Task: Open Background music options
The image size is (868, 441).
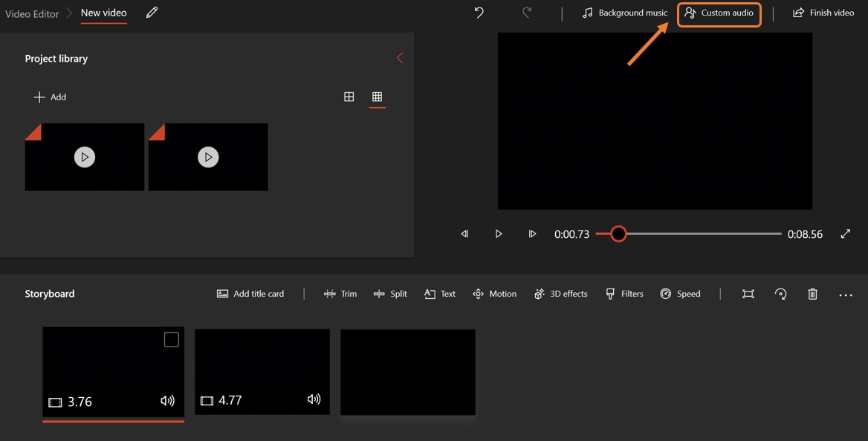Action: point(625,13)
